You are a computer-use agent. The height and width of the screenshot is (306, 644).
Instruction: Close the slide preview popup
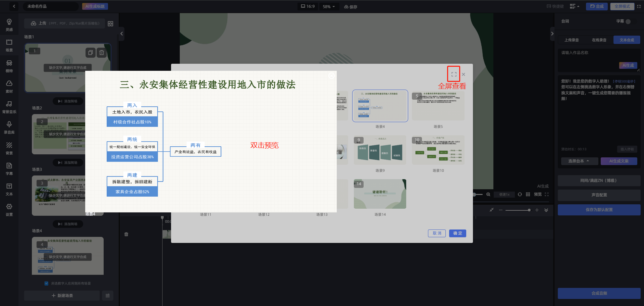[x=331, y=76]
